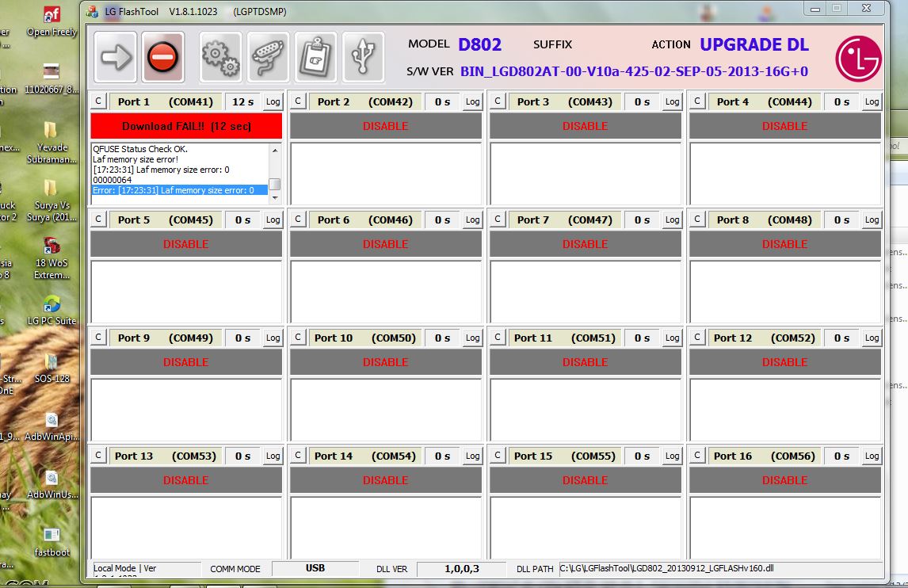Select 'QFUSE Status Check OK.' log line

140,149
